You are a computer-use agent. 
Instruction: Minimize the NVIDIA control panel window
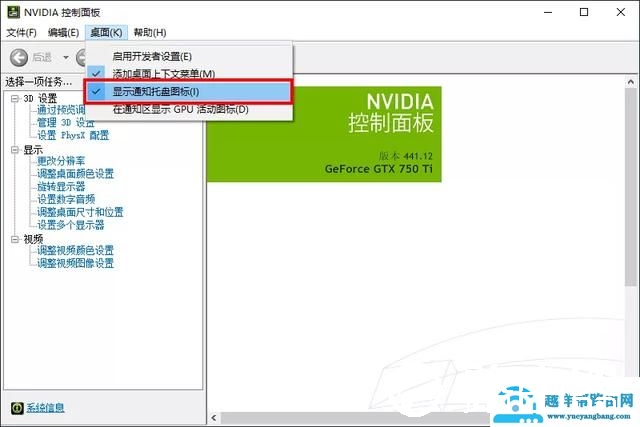[x=548, y=12]
